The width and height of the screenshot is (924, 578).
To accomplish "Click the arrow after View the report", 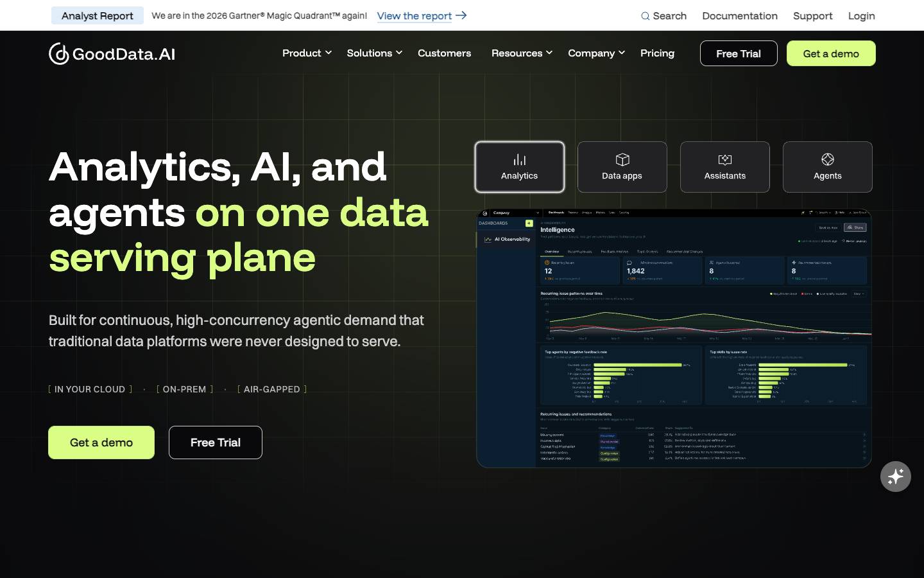I will click(x=461, y=15).
